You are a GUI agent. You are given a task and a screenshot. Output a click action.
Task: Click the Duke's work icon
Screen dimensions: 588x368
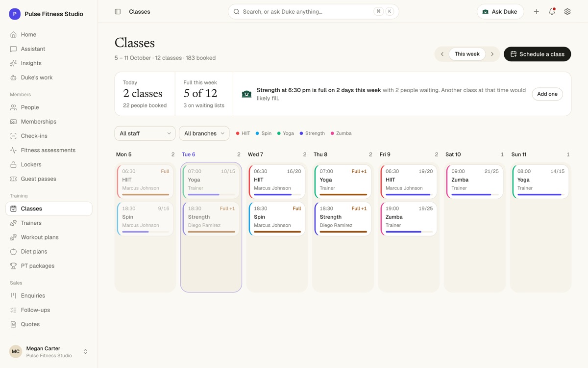pyautogui.click(x=13, y=78)
